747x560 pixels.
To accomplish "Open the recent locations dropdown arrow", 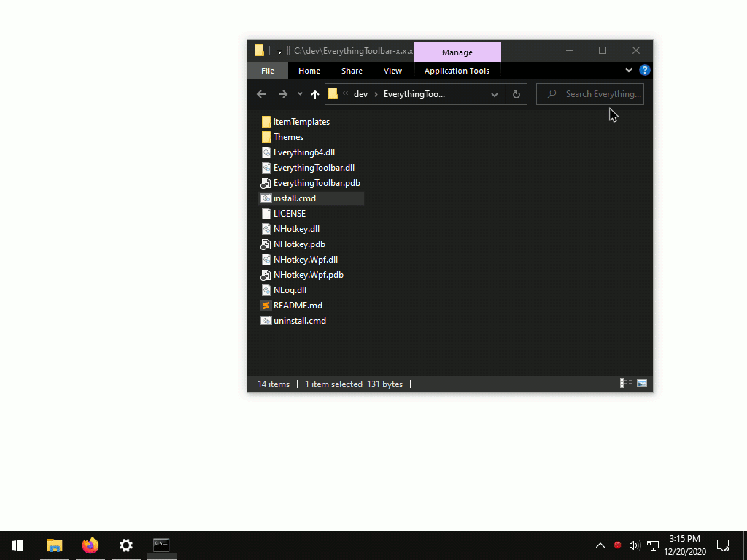I will [x=300, y=94].
